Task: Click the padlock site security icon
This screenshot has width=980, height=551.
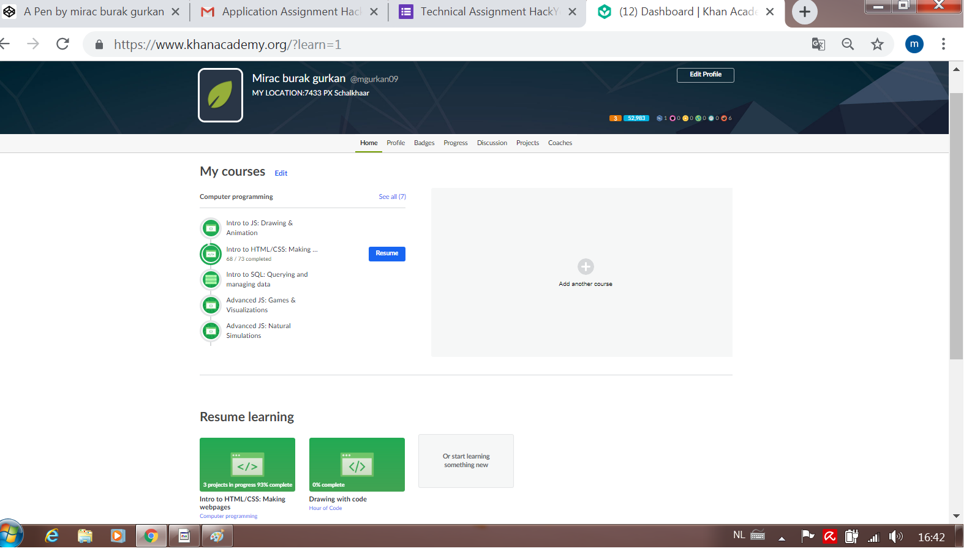Action: [x=99, y=45]
